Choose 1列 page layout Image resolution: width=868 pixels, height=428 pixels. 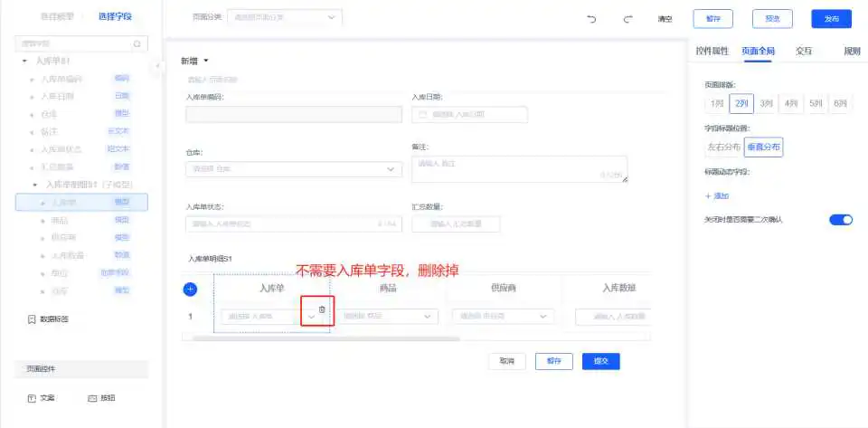coord(716,103)
